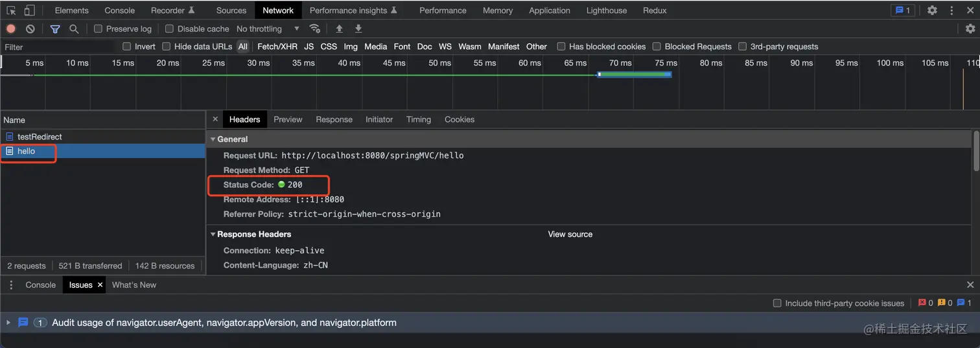
Task: Open the request Cookies tab
Action: pos(460,119)
